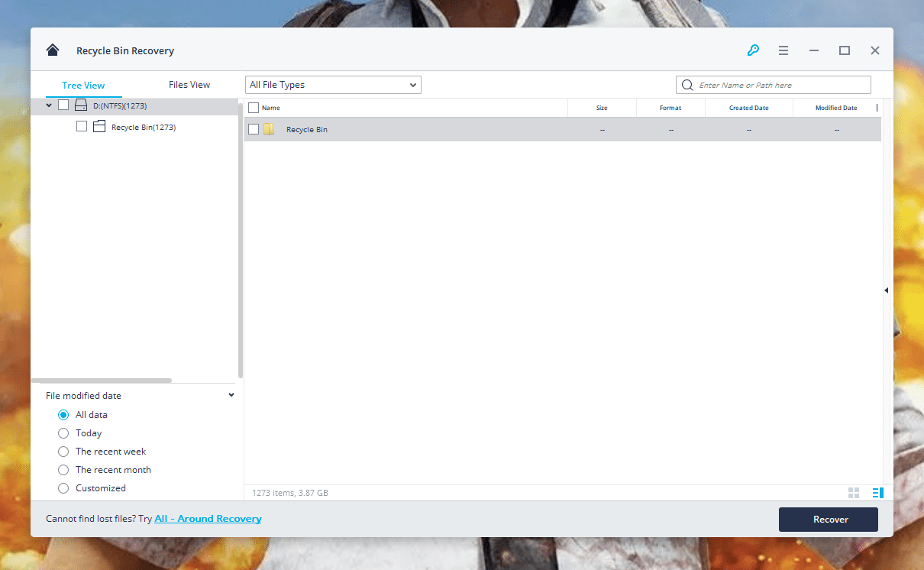Select The recent month radio button

pyautogui.click(x=63, y=470)
